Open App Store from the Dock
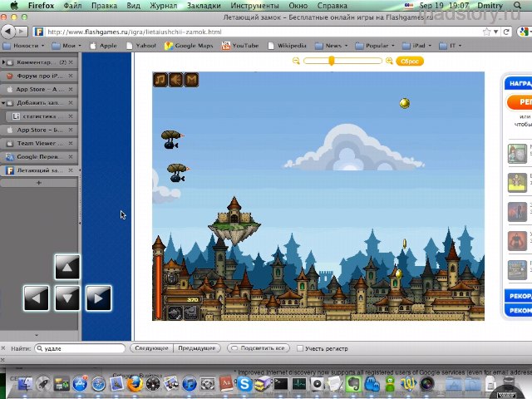 point(80,384)
